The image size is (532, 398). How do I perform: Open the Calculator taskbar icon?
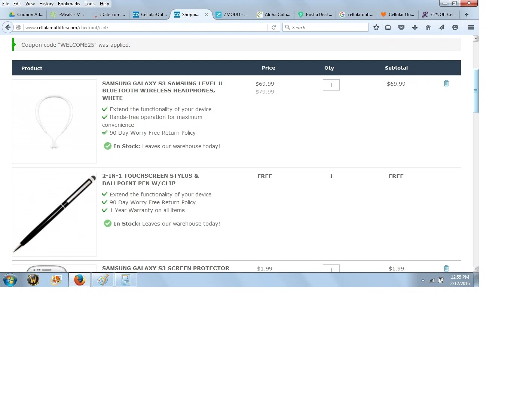coord(126,280)
